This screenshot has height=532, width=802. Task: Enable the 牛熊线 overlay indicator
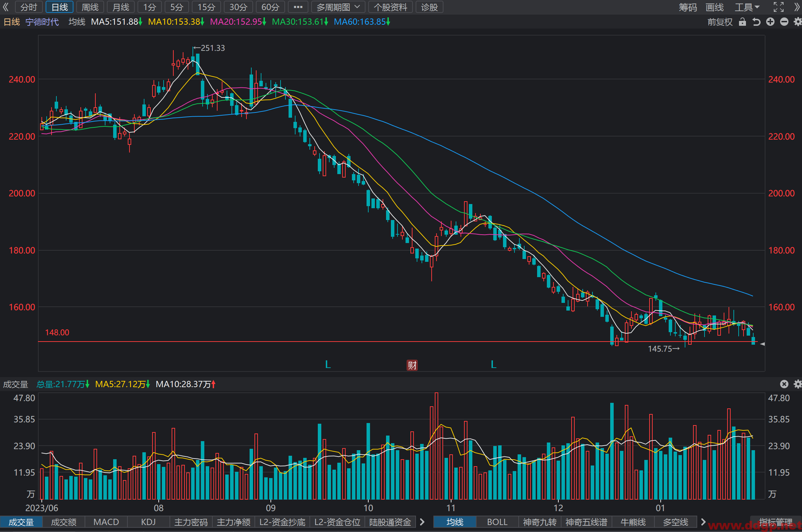[x=633, y=522]
